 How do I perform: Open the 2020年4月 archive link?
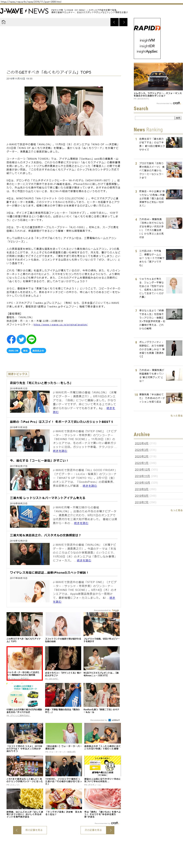(x=141, y=443)
